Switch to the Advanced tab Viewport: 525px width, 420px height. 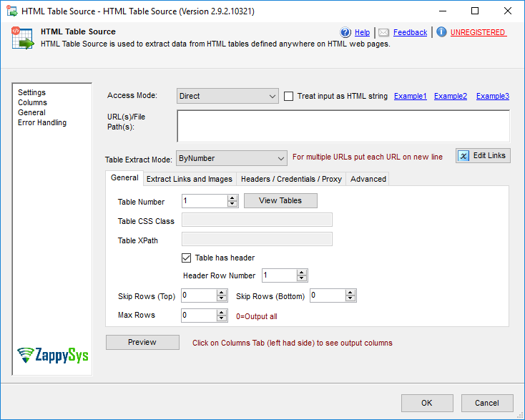tap(368, 179)
